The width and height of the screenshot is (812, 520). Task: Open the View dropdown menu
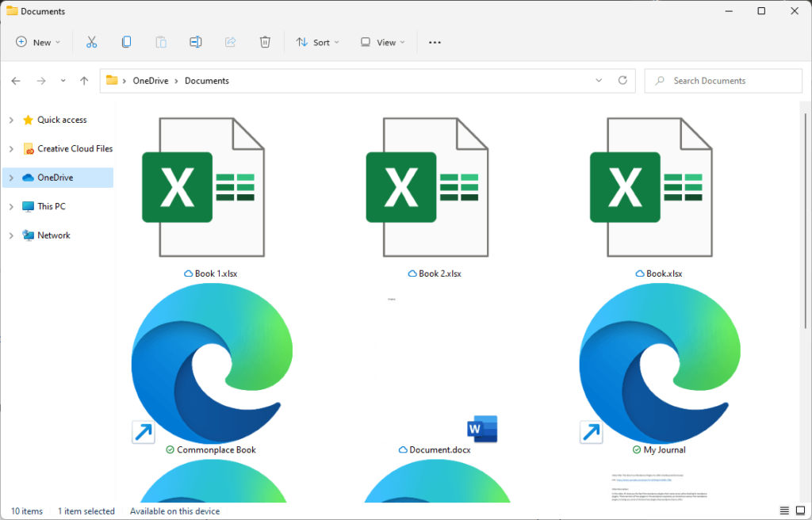click(x=383, y=43)
